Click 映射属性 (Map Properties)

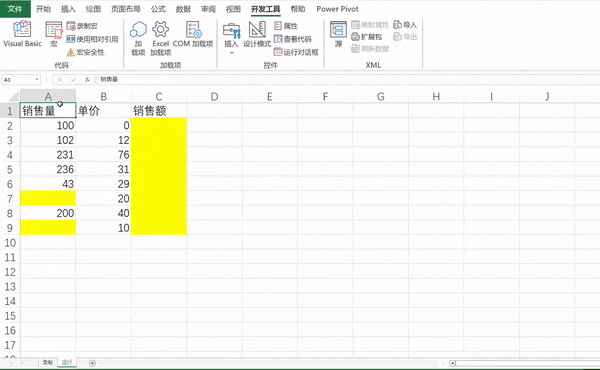pyautogui.click(x=370, y=25)
